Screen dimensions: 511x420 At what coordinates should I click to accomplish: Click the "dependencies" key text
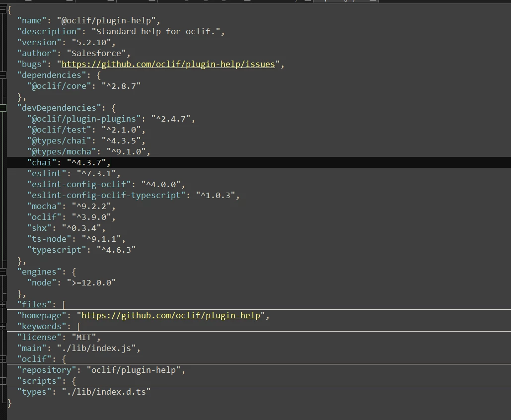(52, 75)
